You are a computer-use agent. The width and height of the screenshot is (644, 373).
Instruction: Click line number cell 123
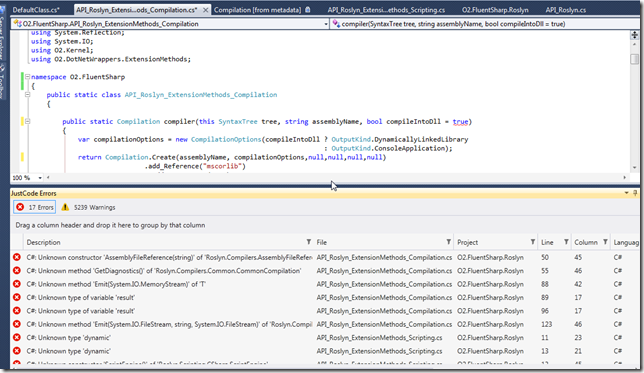point(547,324)
